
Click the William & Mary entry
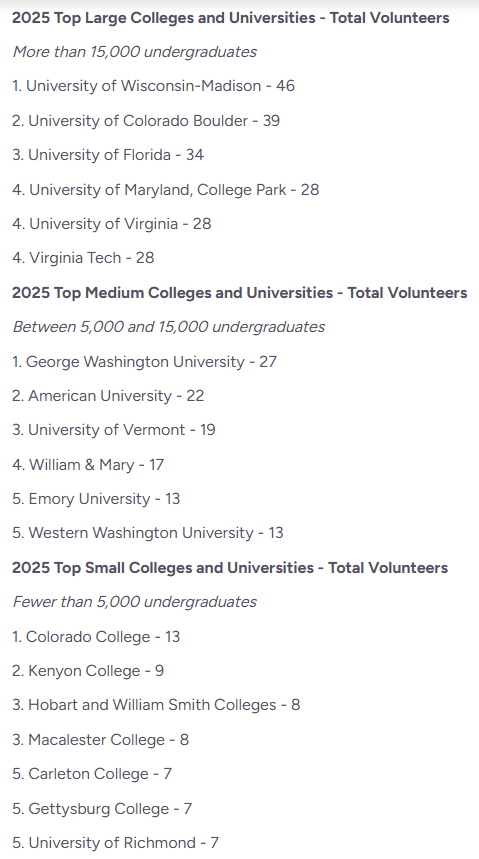[x=88, y=465]
